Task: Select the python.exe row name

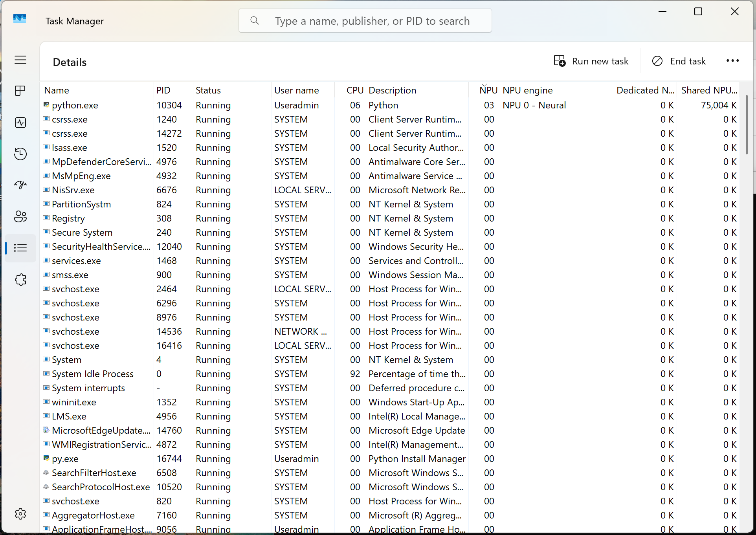Action: (75, 105)
